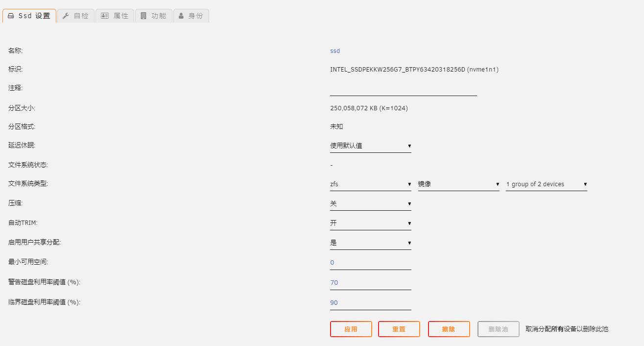
Task: Expand the zfs file system type dropdown
Action: pyautogui.click(x=370, y=184)
